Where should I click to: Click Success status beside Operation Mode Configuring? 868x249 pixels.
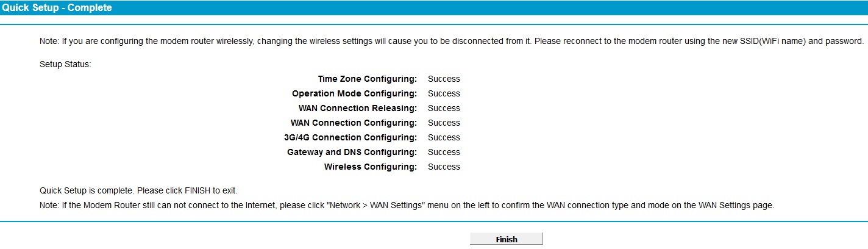click(x=444, y=93)
